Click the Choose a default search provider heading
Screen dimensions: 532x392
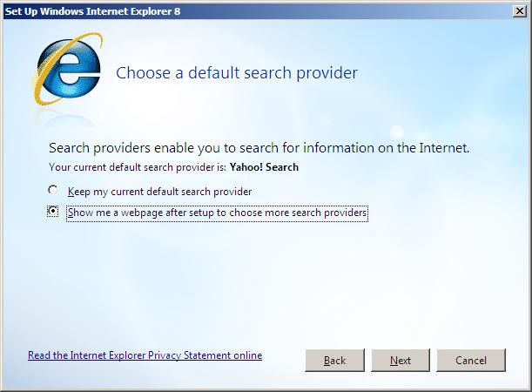[x=237, y=73]
